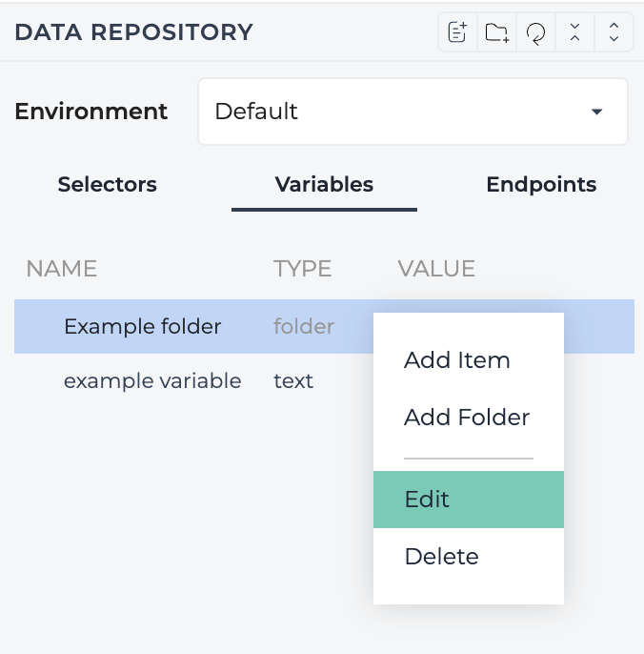Click the add new folder icon
This screenshot has width=644, height=654.
(497, 32)
